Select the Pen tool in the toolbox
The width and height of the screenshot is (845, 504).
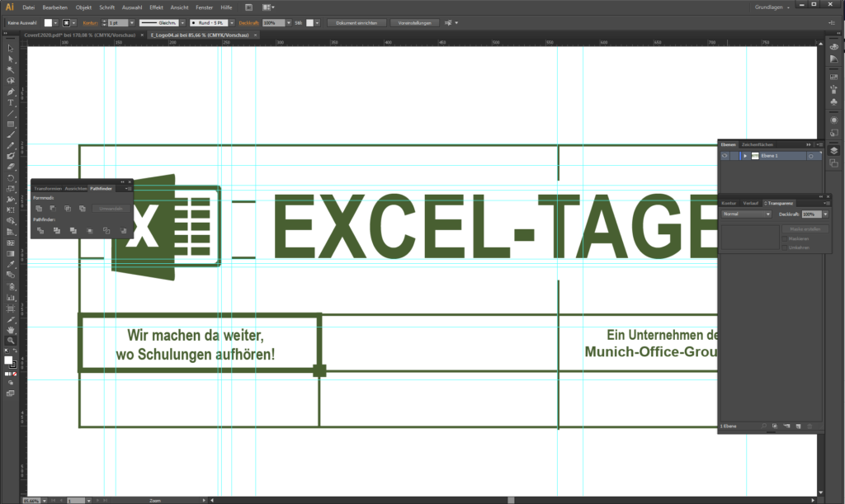11,92
